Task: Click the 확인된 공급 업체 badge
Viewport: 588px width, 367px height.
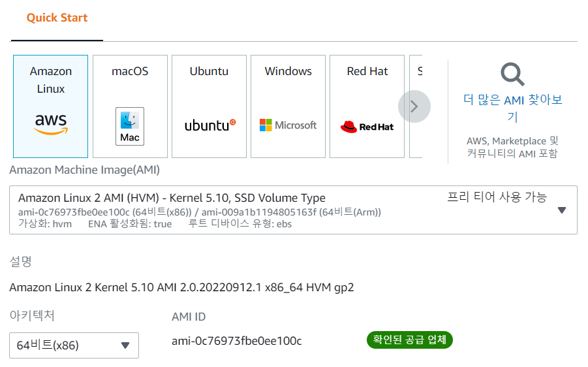Action: pos(409,340)
